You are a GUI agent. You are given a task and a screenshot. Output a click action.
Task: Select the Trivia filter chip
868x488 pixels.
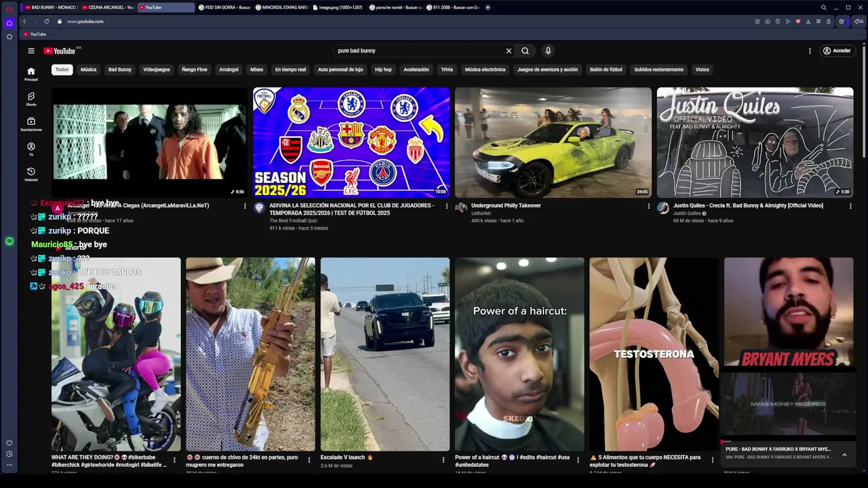[x=447, y=69]
